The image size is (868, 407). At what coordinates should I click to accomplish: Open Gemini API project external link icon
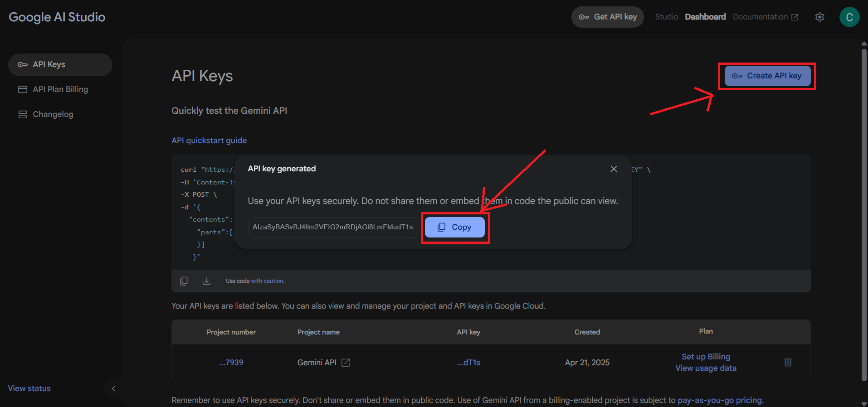click(346, 363)
